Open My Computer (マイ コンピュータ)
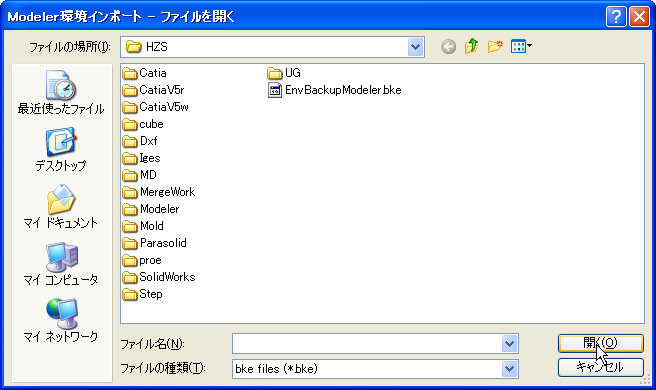This screenshot has height=390, width=656. pos(61,264)
